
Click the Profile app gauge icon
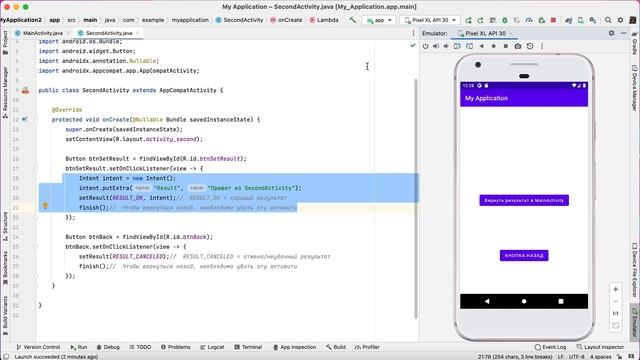pos(529,20)
